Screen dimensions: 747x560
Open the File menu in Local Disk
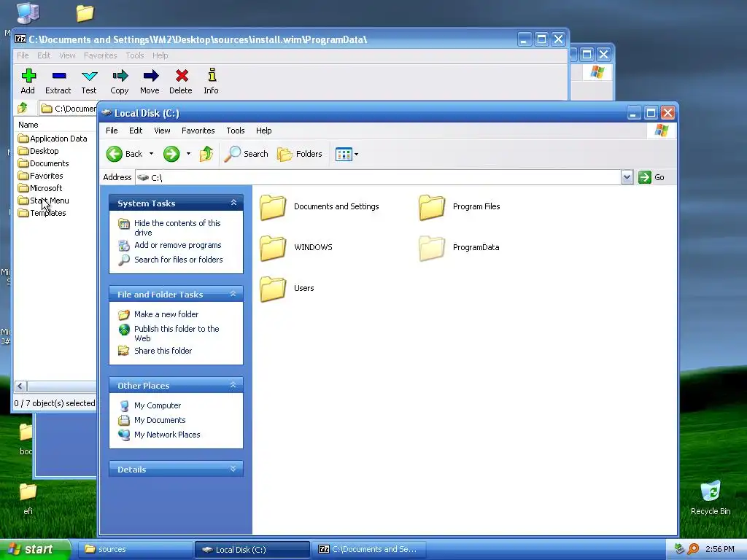coord(112,131)
